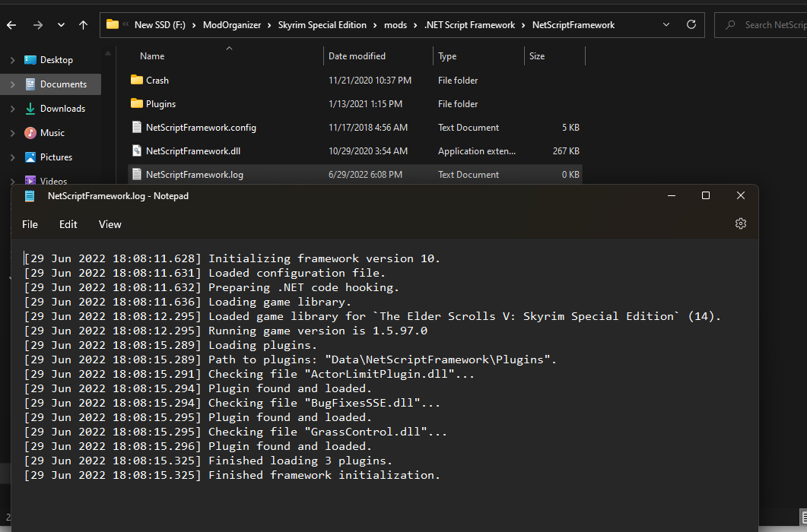Click the NetScriptFramework.log file icon
Image resolution: width=807 pixels, height=532 pixels.
pyautogui.click(x=136, y=174)
